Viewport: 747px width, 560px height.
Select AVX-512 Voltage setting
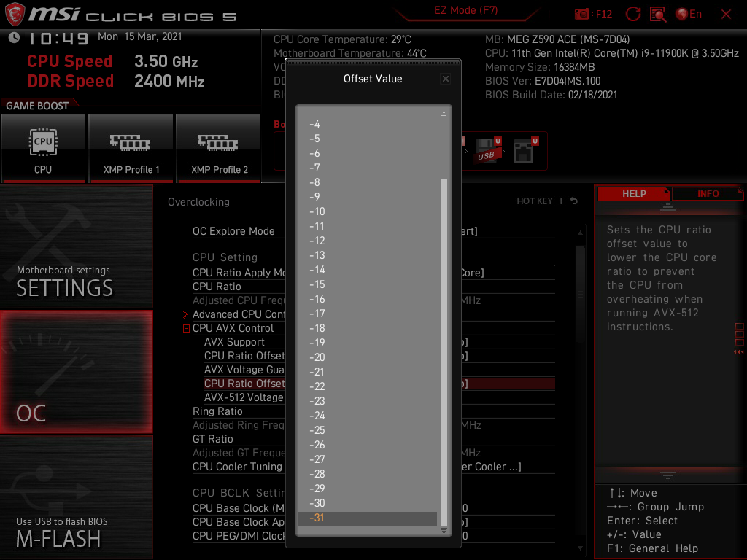click(x=244, y=397)
